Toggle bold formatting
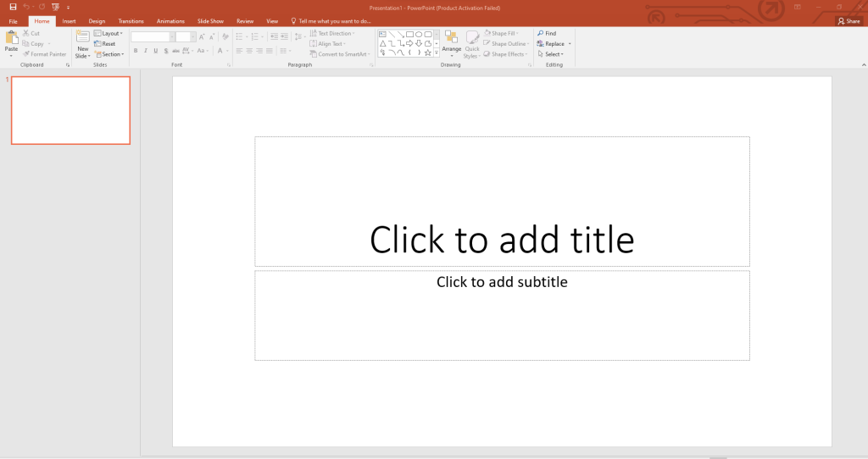 click(x=135, y=51)
